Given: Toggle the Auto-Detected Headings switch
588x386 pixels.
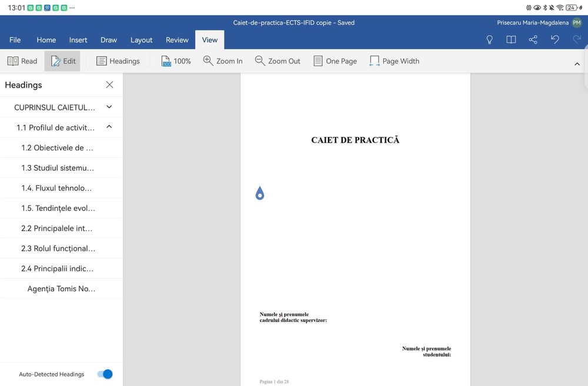Looking at the screenshot, I should (105, 374).
